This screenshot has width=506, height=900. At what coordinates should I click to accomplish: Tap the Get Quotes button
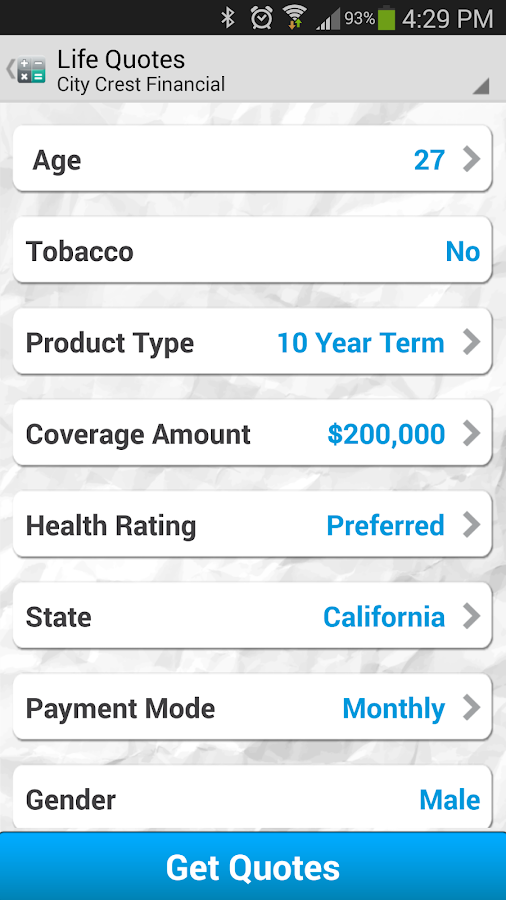point(253,866)
